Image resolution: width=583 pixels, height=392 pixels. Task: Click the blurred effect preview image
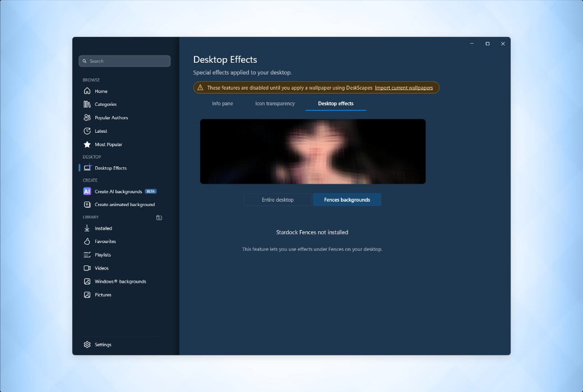pyautogui.click(x=313, y=152)
